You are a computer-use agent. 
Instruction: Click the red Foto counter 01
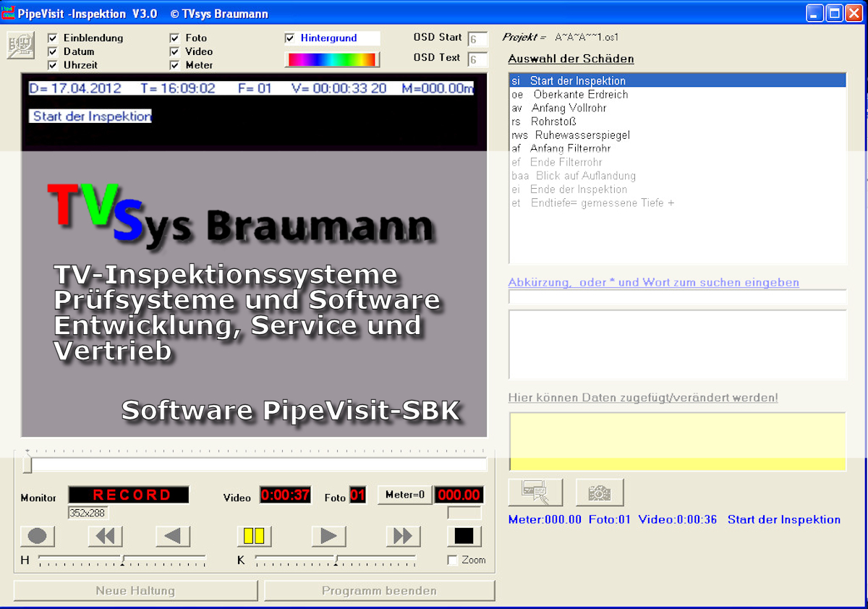pyautogui.click(x=357, y=495)
